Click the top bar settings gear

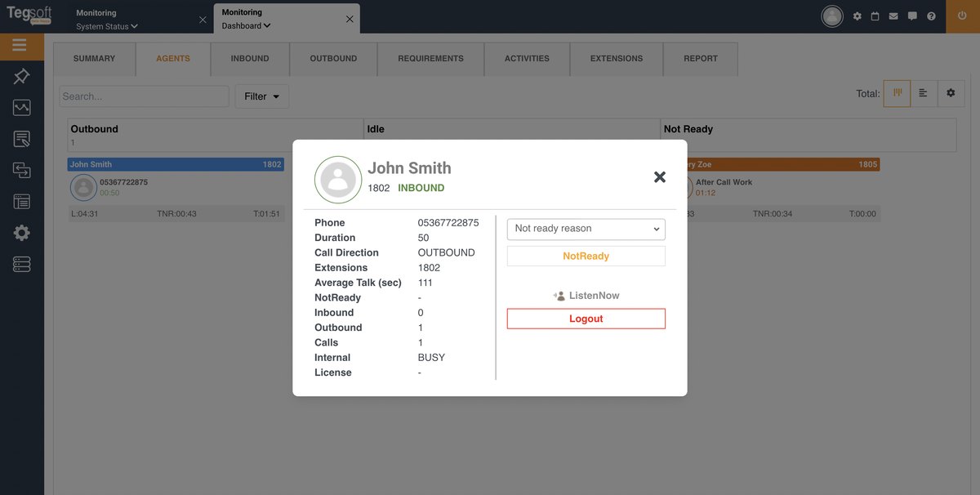pos(857,16)
